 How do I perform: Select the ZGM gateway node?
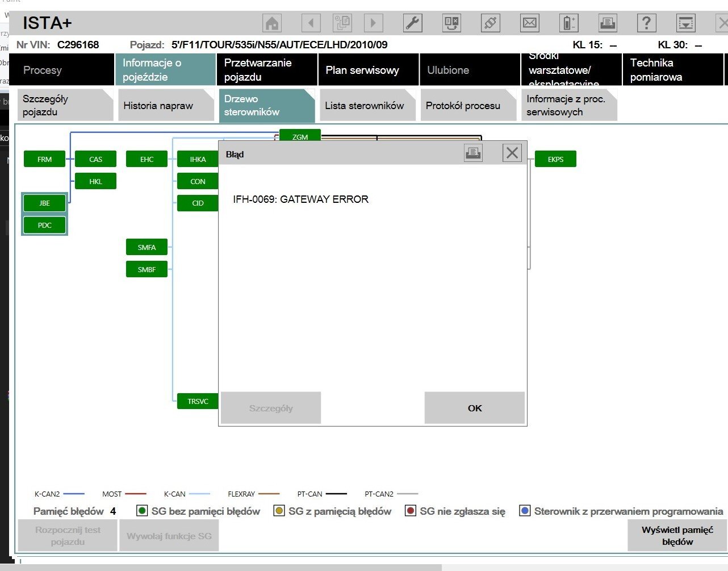pyautogui.click(x=300, y=136)
